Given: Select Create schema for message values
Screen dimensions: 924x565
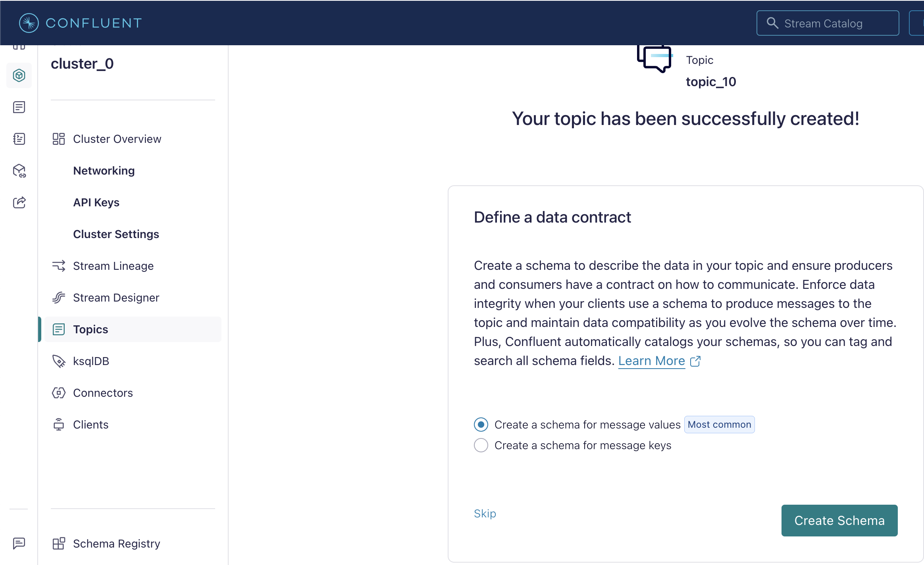Looking at the screenshot, I should (481, 425).
